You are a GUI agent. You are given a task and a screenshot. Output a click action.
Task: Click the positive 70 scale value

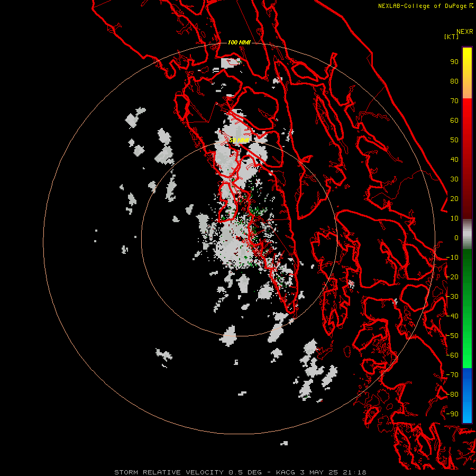[454, 101]
